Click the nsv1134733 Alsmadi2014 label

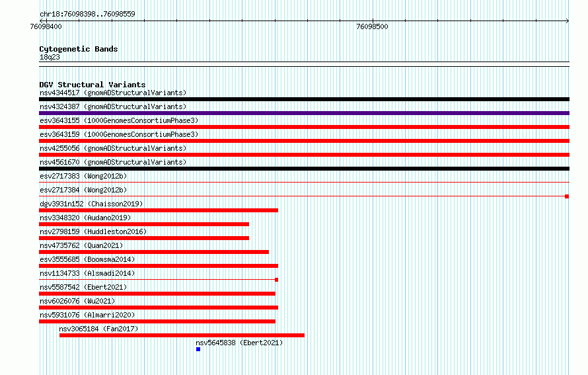coord(87,273)
